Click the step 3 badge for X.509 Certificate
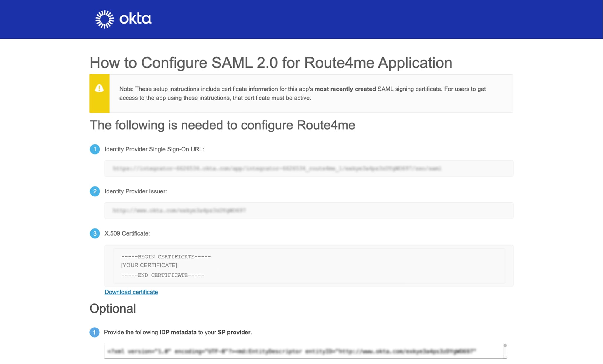The height and width of the screenshot is (364, 603). (95, 233)
